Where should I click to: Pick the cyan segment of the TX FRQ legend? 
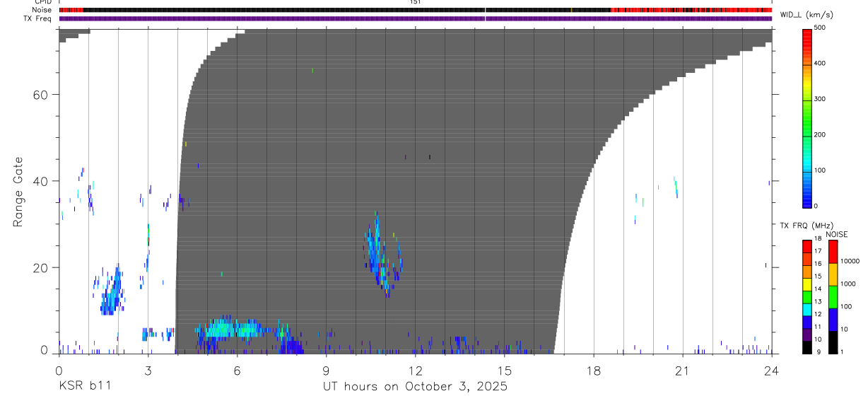click(x=807, y=309)
